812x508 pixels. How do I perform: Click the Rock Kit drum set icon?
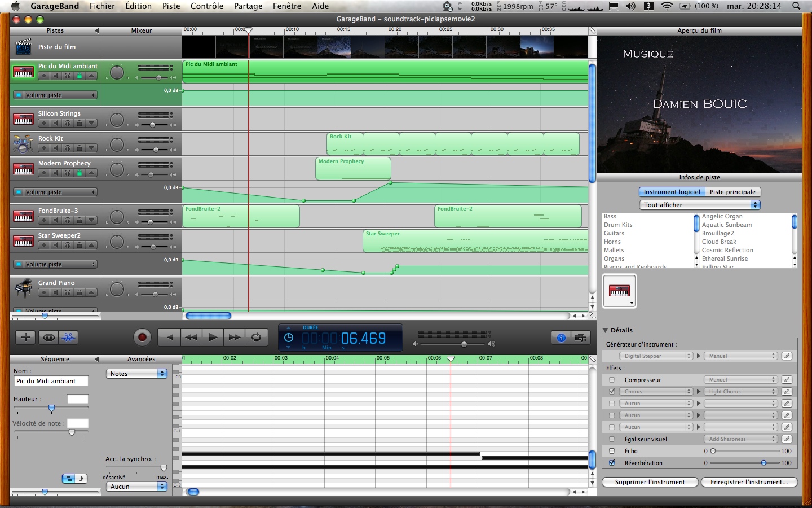23,144
